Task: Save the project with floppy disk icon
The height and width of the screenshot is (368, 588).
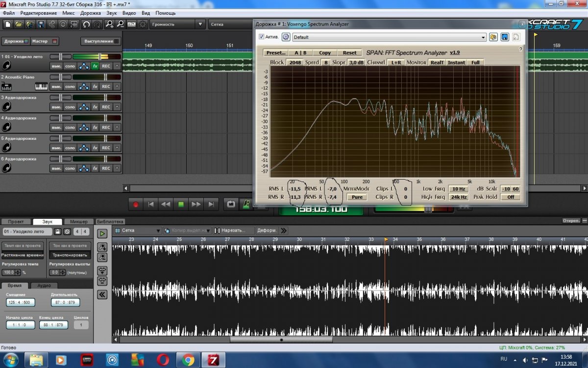Action: 41,24
